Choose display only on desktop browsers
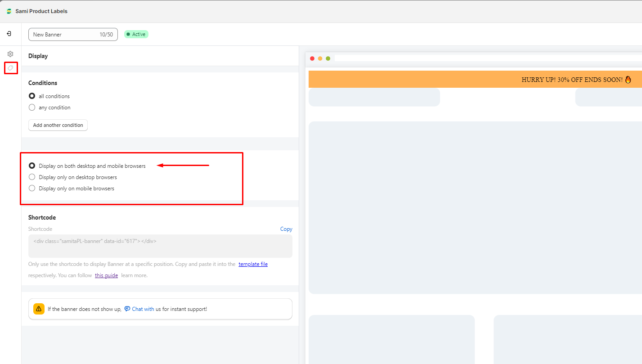Image resolution: width=642 pixels, height=364 pixels. click(32, 177)
